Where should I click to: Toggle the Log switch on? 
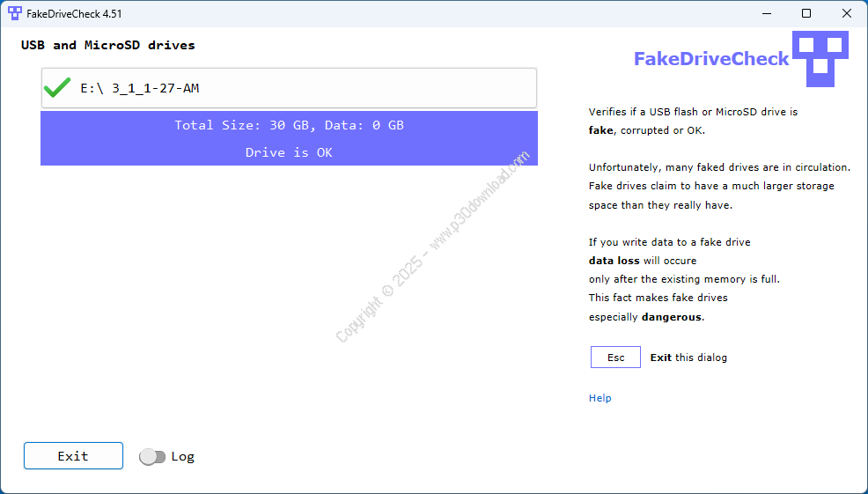[x=152, y=456]
